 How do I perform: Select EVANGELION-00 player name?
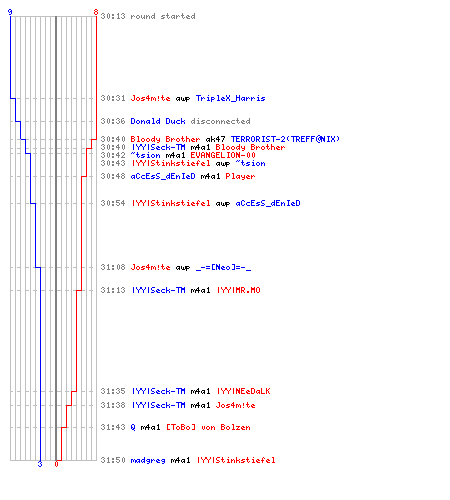[223, 155]
